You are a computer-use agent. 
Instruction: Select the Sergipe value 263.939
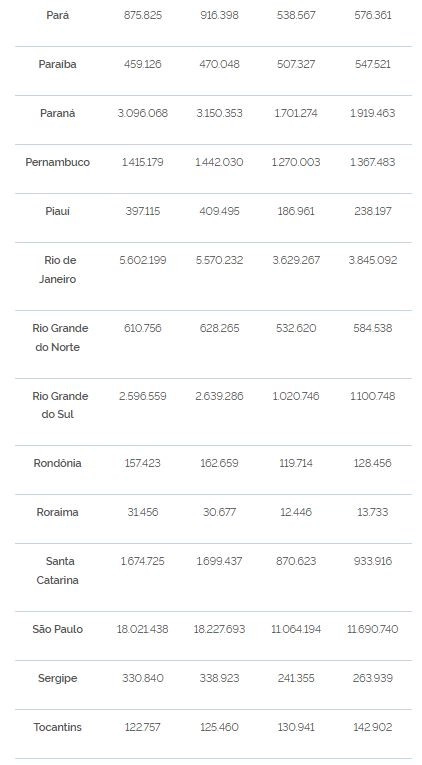point(373,678)
